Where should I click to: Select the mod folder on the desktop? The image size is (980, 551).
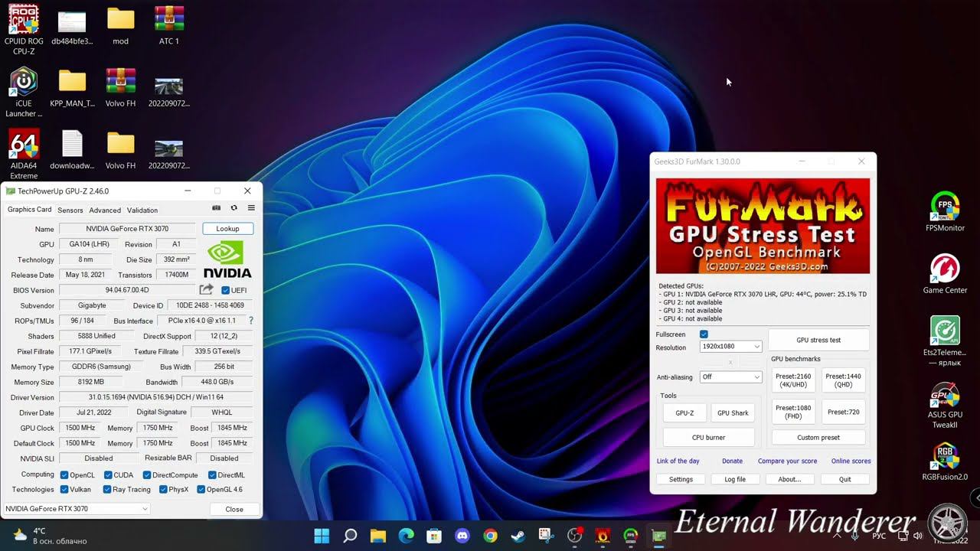(120, 25)
